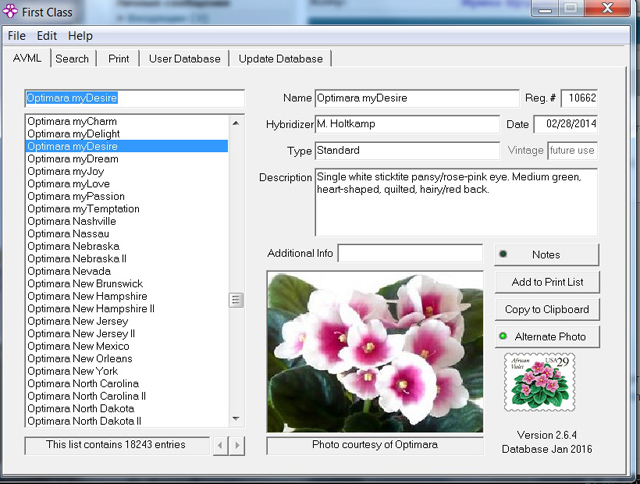Open the Update Database tab
640x484 pixels.
[x=280, y=59]
